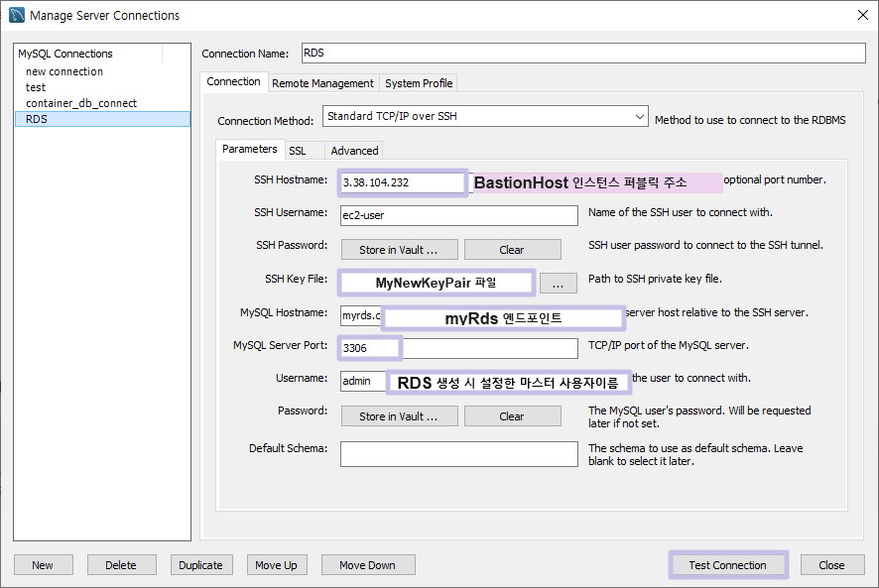The height and width of the screenshot is (588, 879).
Task: Open the Connection Method dropdown
Action: (x=485, y=116)
